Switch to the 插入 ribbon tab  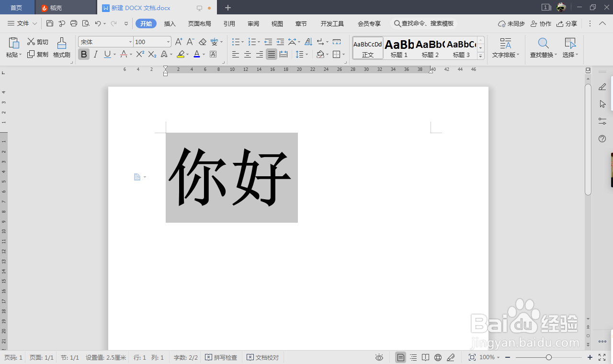(x=170, y=23)
